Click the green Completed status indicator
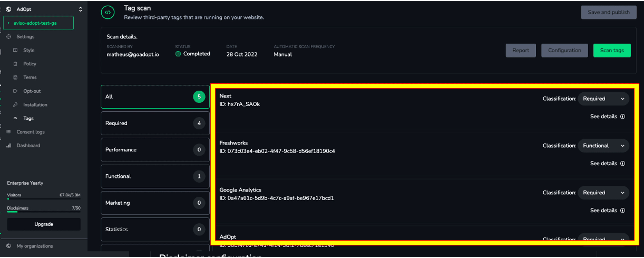The height and width of the screenshot is (258, 644). click(178, 54)
